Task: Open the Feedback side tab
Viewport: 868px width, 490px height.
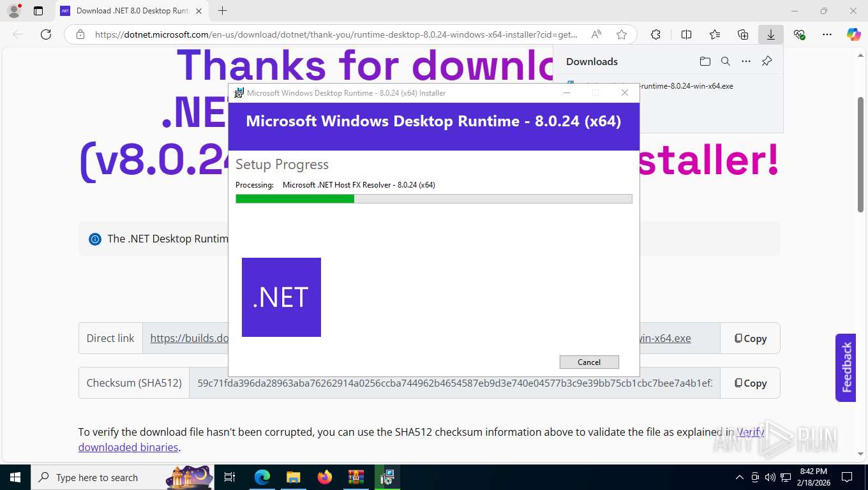Action: [846, 367]
